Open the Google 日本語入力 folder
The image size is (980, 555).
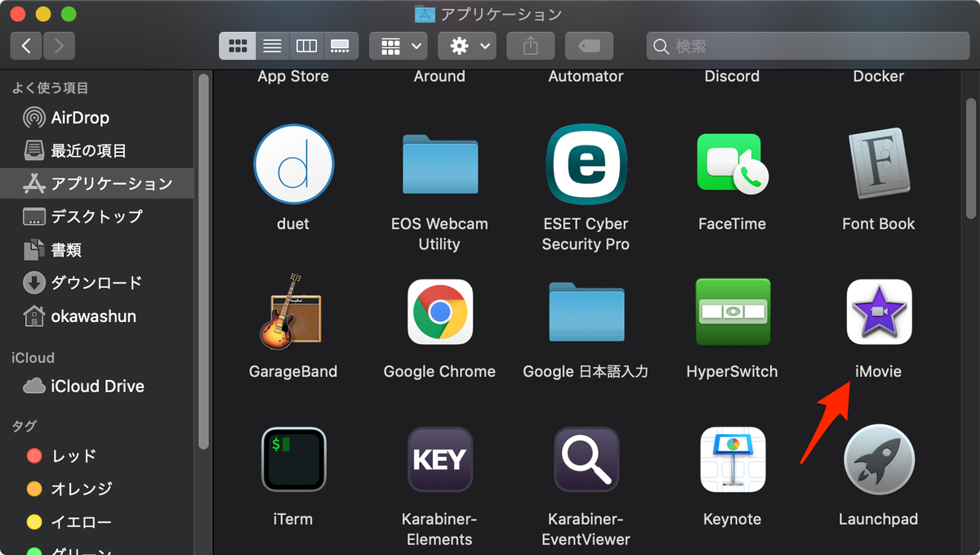click(x=586, y=311)
